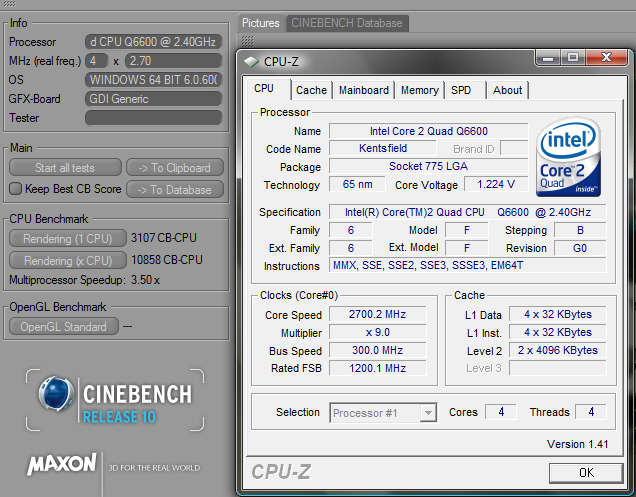Click the empty Brand ID field
The height and width of the screenshot is (497, 636).
click(x=514, y=148)
